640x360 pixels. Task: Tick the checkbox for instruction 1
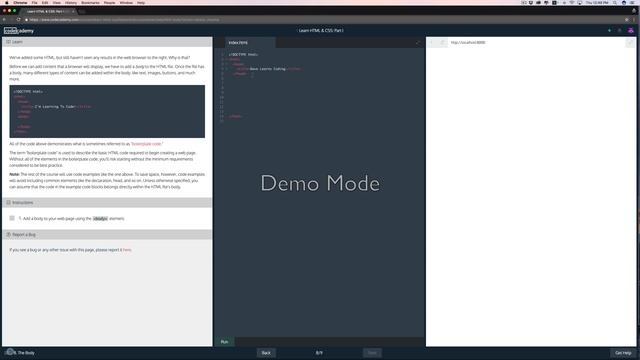pyautogui.click(x=12, y=218)
